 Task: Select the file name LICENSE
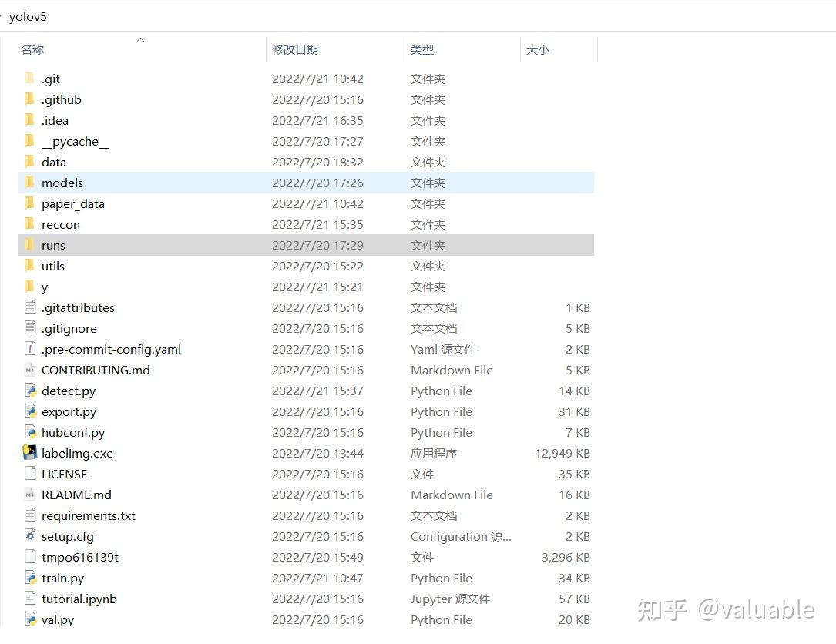point(65,474)
